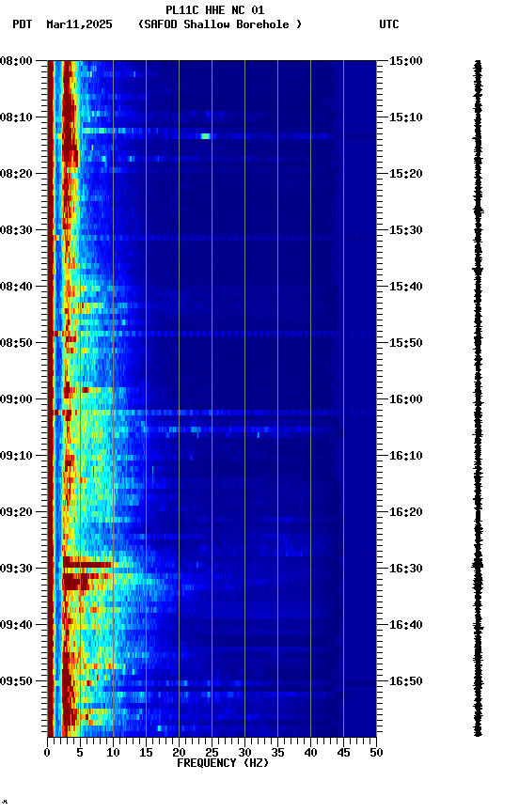
Task: Click the '(SAFOD Shallow Borehole )' subtitle
Action: (x=220, y=24)
